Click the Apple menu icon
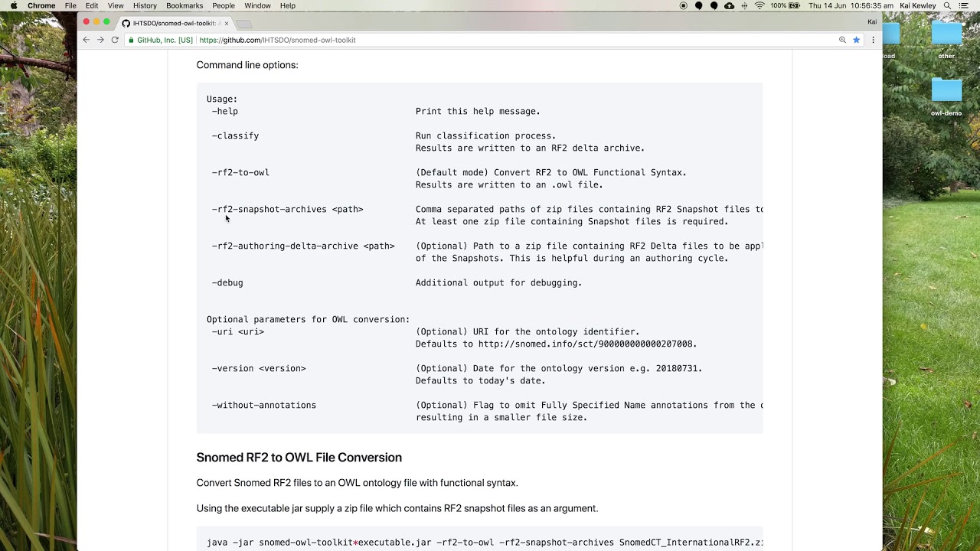 tap(13, 5)
